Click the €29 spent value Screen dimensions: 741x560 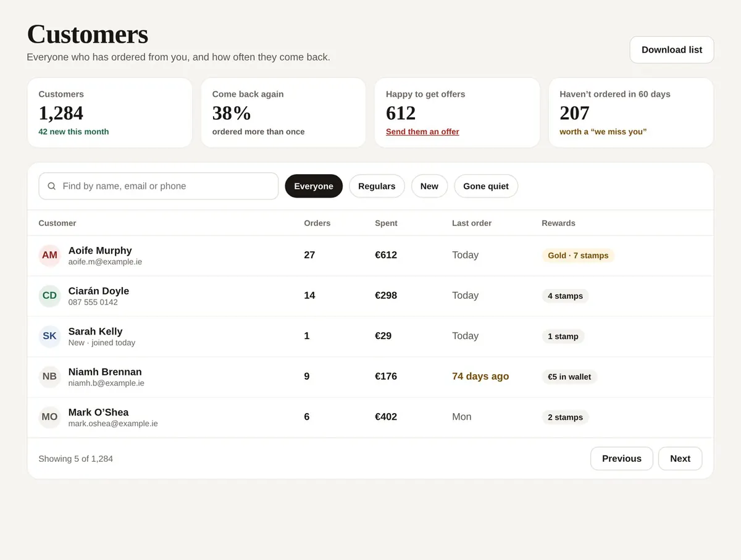pyautogui.click(x=383, y=336)
